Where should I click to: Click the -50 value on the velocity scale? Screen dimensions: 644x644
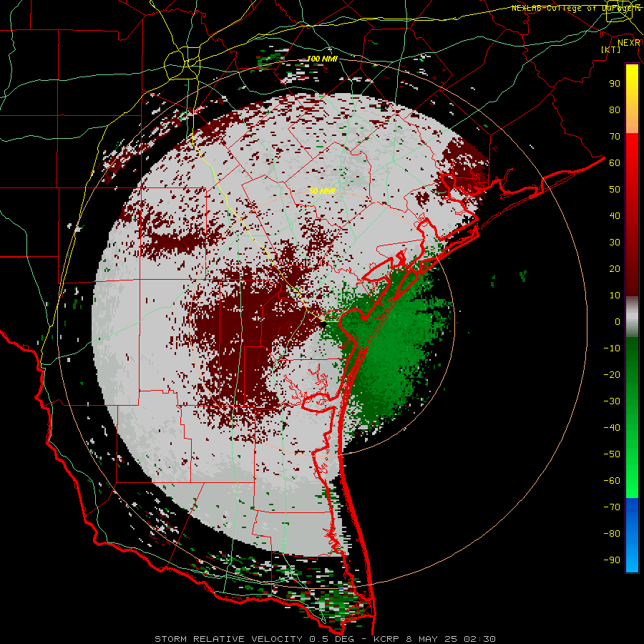click(x=612, y=454)
